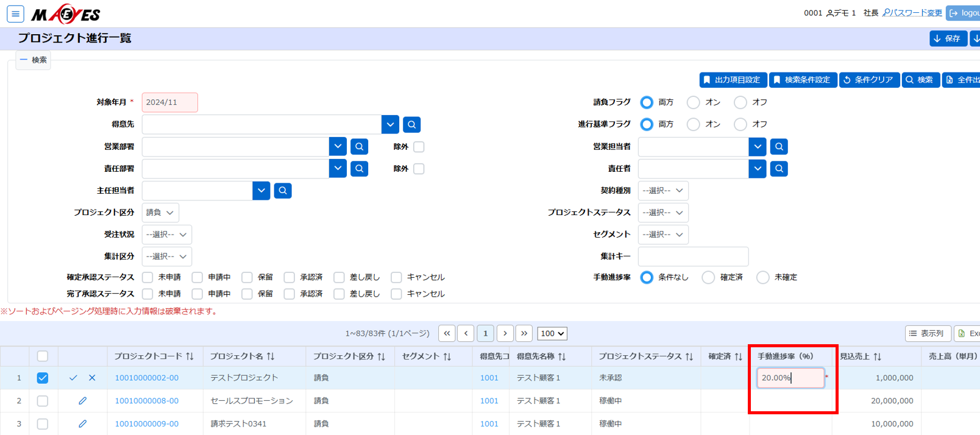Check 確定承認ステータス 未申請 checkbox
980x435 pixels.
point(147,277)
